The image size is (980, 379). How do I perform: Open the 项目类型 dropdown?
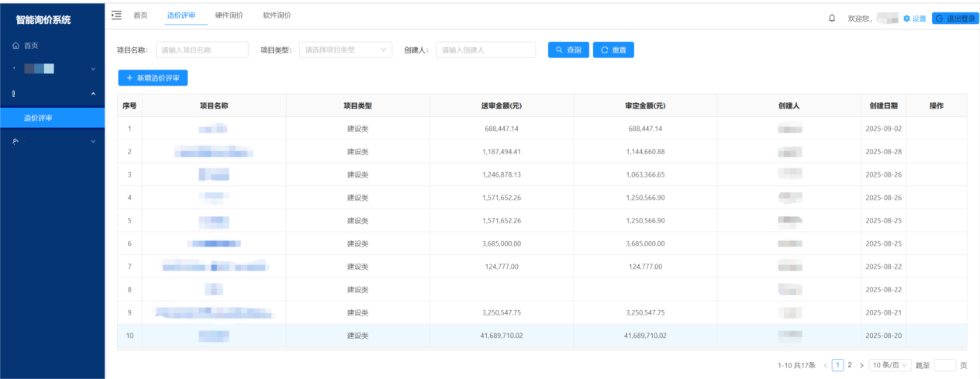[346, 50]
